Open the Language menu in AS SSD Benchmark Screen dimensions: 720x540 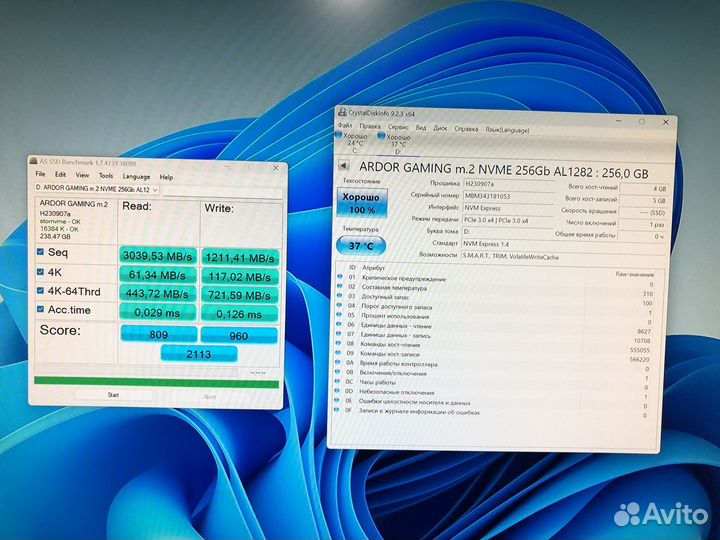[x=136, y=176]
